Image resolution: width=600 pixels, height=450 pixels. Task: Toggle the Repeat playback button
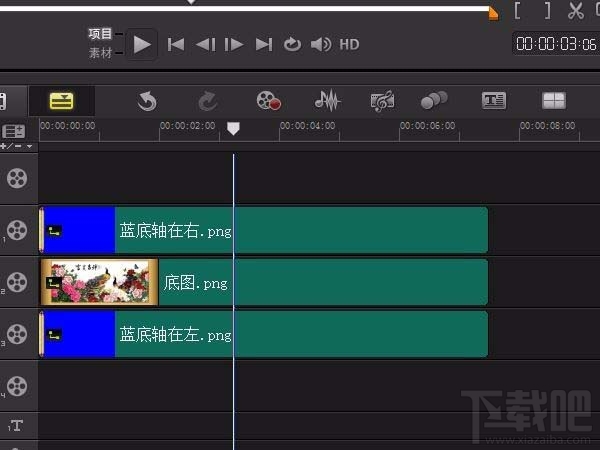[292, 44]
